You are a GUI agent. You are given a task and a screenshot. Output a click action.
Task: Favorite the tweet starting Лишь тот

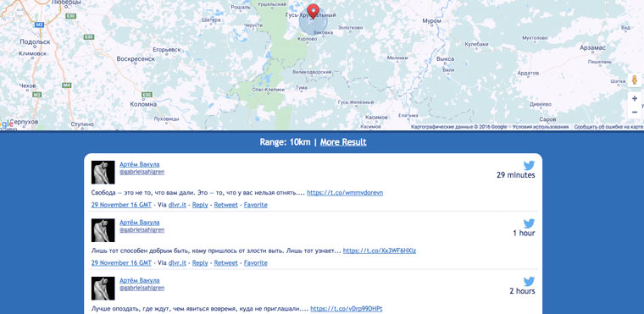point(255,262)
